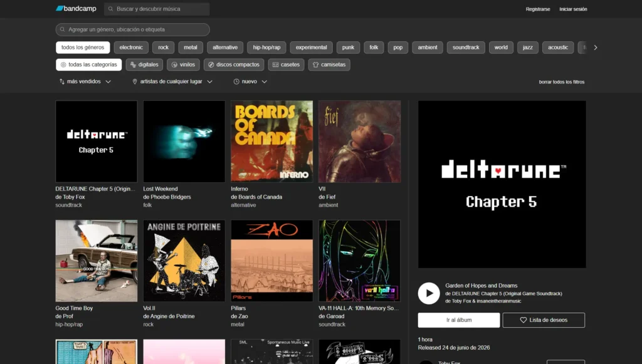This screenshot has width=642, height=364.
Task: Click 'de Toby Fox & insaneintherainmusic' text
Action: click(483, 301)
